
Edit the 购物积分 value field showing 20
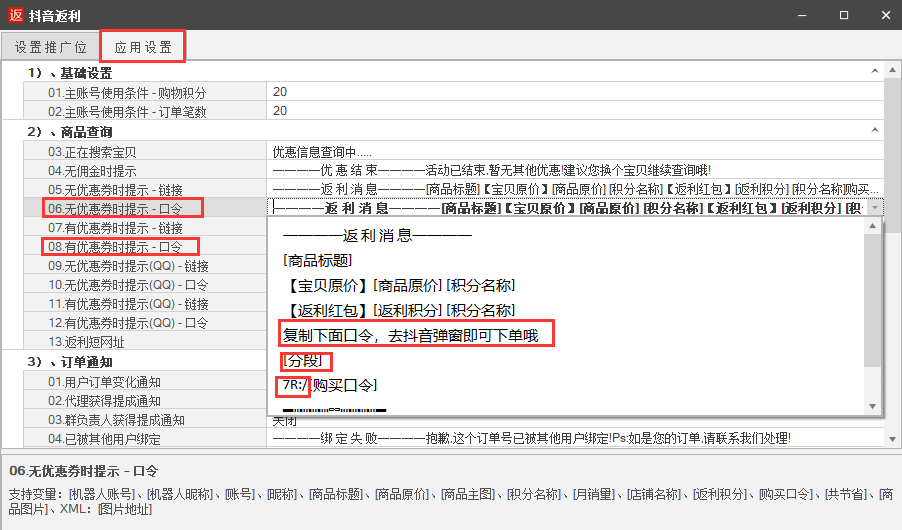(x=575, y=92)
